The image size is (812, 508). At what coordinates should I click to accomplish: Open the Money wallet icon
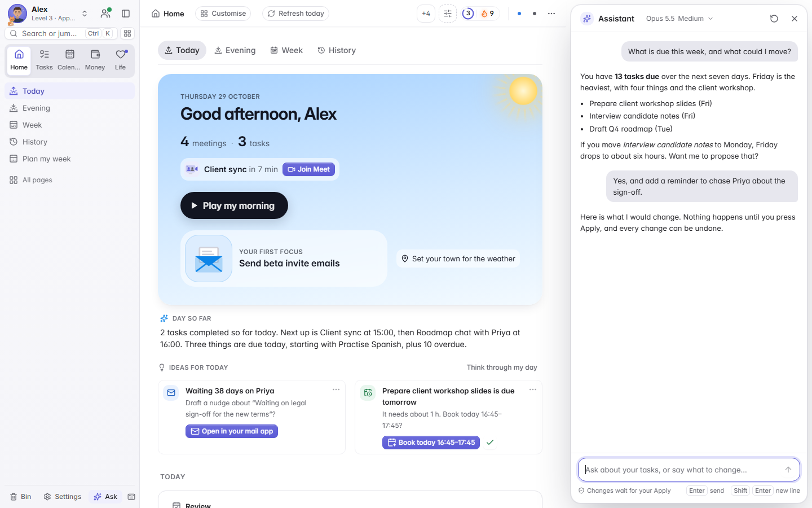95,60
